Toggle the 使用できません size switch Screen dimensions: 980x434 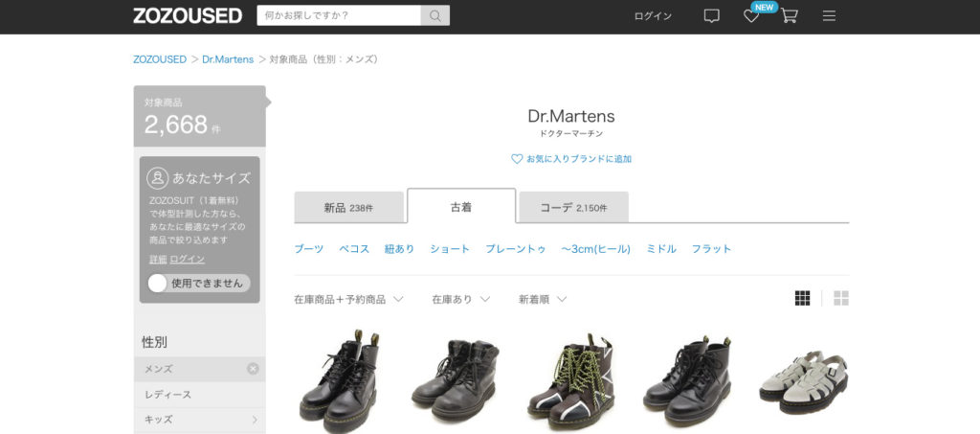199,284
